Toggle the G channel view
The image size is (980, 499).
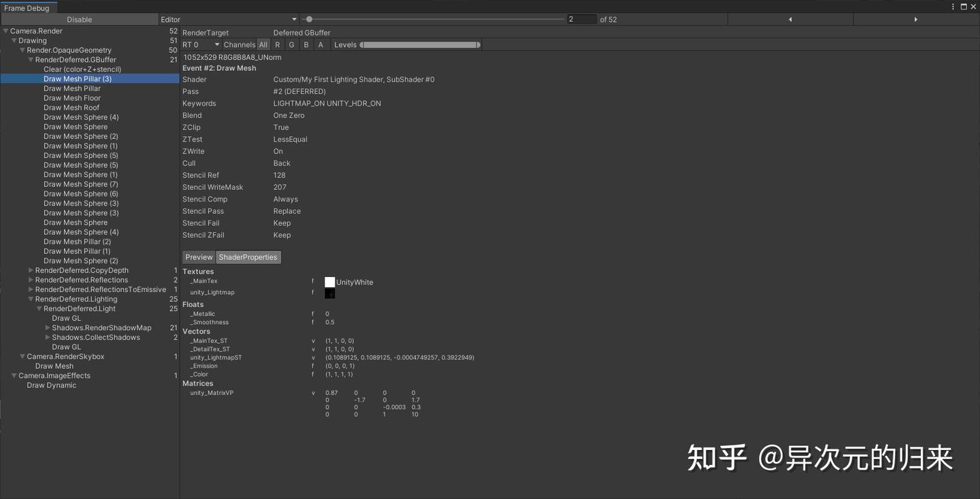291,44
